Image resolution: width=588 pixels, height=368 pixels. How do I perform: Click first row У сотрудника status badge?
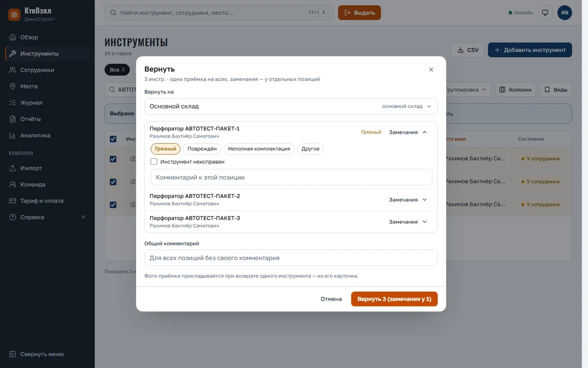(540, 159)
